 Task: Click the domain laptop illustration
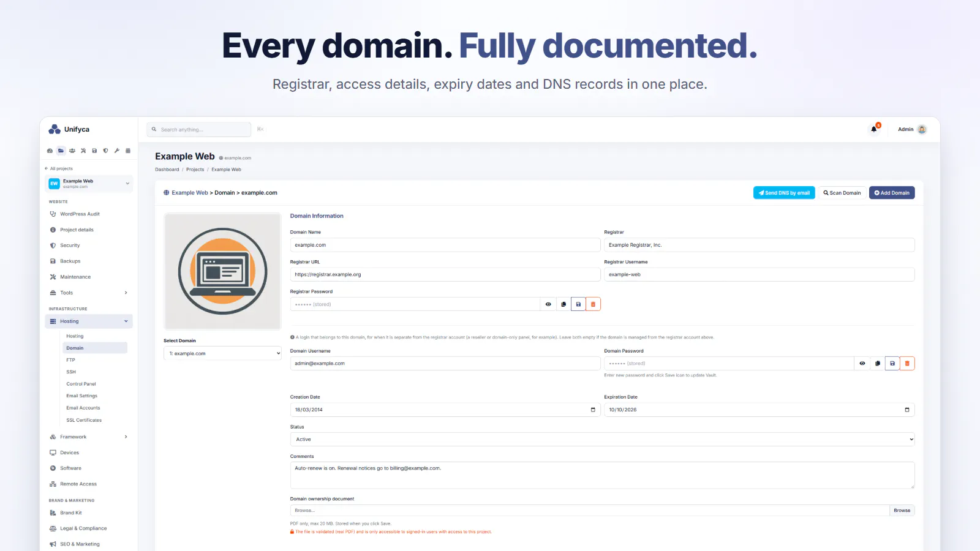tap(222, 271)
